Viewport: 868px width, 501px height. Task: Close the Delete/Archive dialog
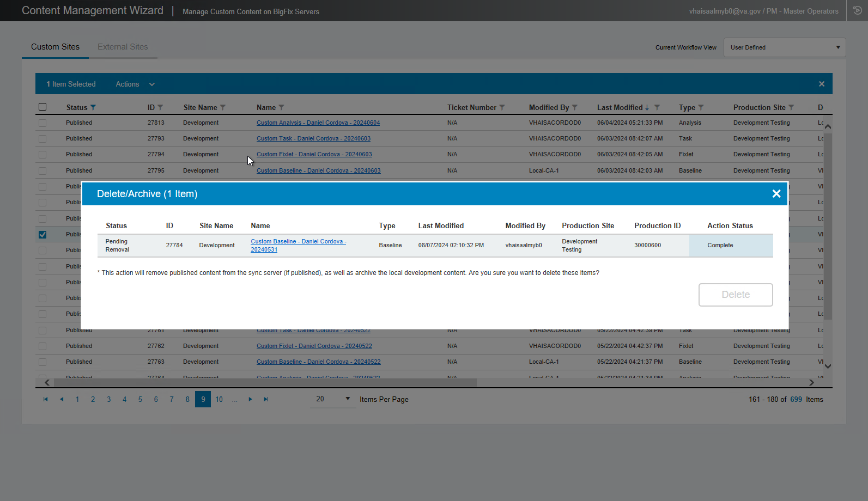click(776, 194)
